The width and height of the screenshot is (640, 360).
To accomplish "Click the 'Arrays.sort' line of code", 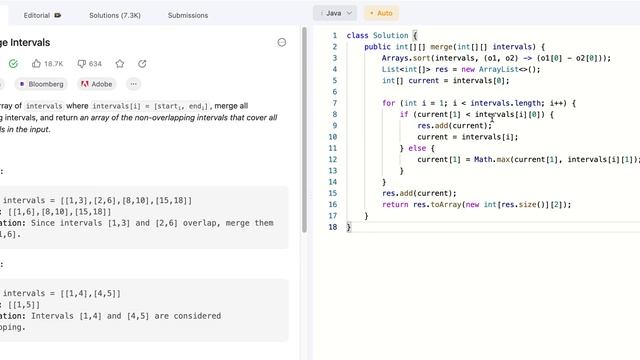I will tap(496, 58).
